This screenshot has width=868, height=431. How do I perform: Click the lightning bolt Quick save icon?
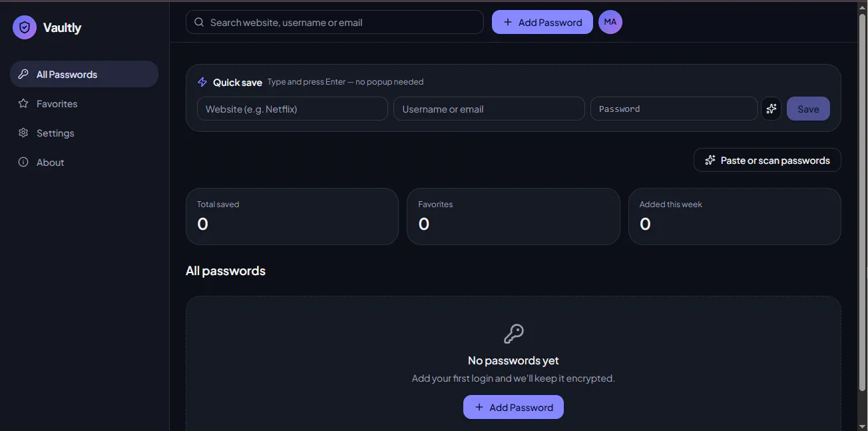202,82
